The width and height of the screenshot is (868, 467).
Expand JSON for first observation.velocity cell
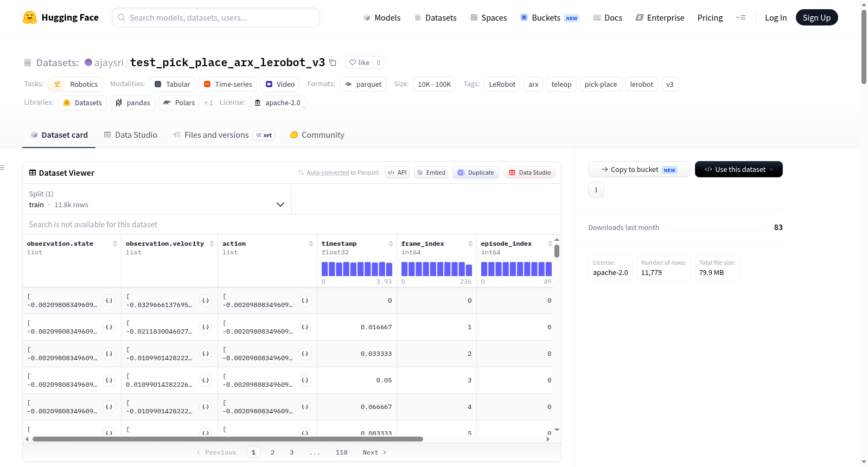pos(206,300)
